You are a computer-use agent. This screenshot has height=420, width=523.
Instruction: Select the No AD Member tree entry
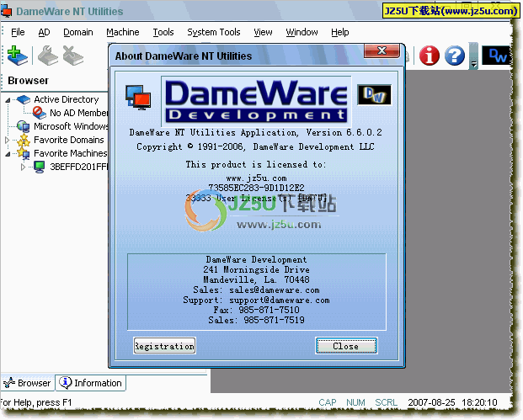pos(78,113)
